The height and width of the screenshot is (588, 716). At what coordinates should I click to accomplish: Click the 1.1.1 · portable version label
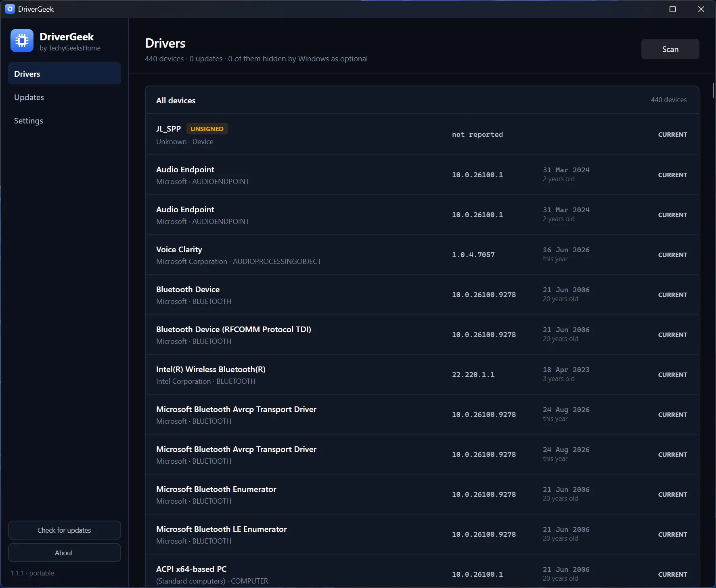[32, 573]
